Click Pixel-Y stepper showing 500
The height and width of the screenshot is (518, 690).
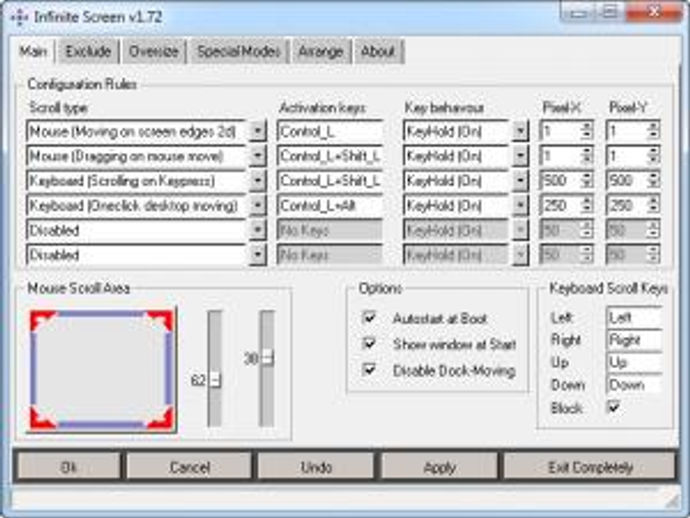pos(653,181)
